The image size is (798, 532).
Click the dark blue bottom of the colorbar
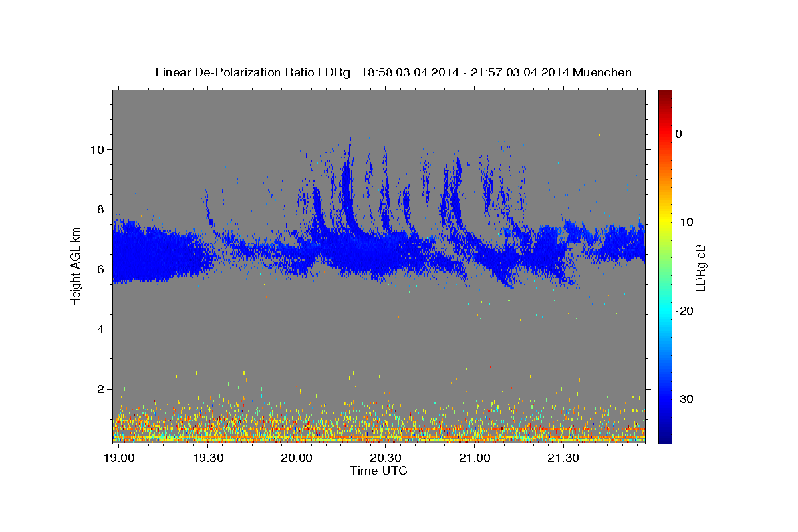(665, 437)
